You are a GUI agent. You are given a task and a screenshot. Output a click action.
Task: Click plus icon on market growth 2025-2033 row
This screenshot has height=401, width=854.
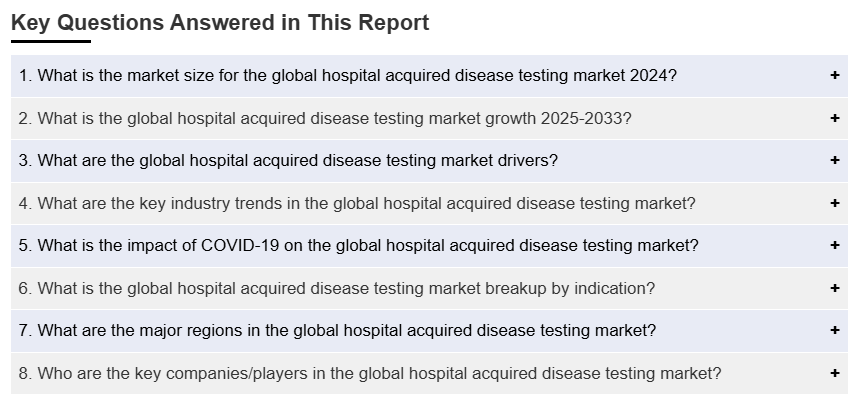point(835,118)
